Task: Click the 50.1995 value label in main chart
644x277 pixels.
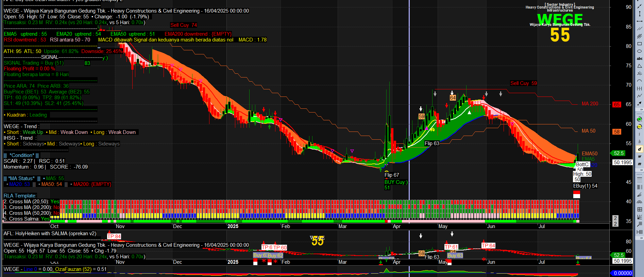Action: click(x=623, y=162)
